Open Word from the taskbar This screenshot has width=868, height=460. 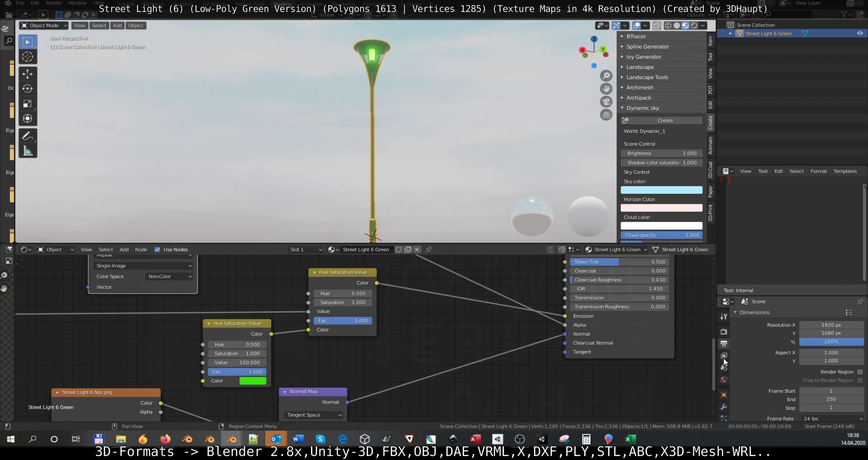(x=298, y=439)
